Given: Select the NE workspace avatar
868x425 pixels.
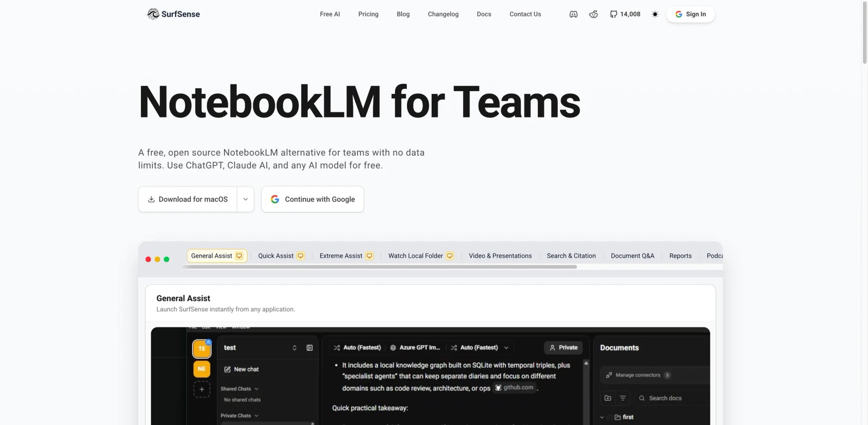Looking at the screenshot, I should click(x=202, y=369).
